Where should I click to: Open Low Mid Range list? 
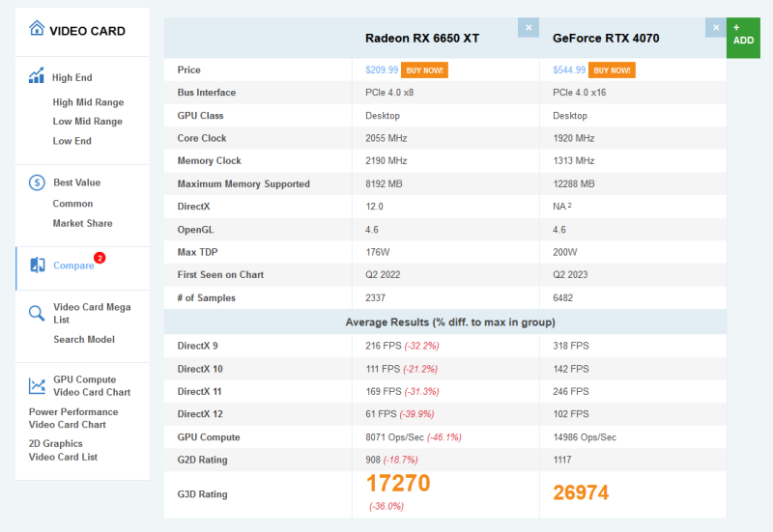tap(87, 122)
